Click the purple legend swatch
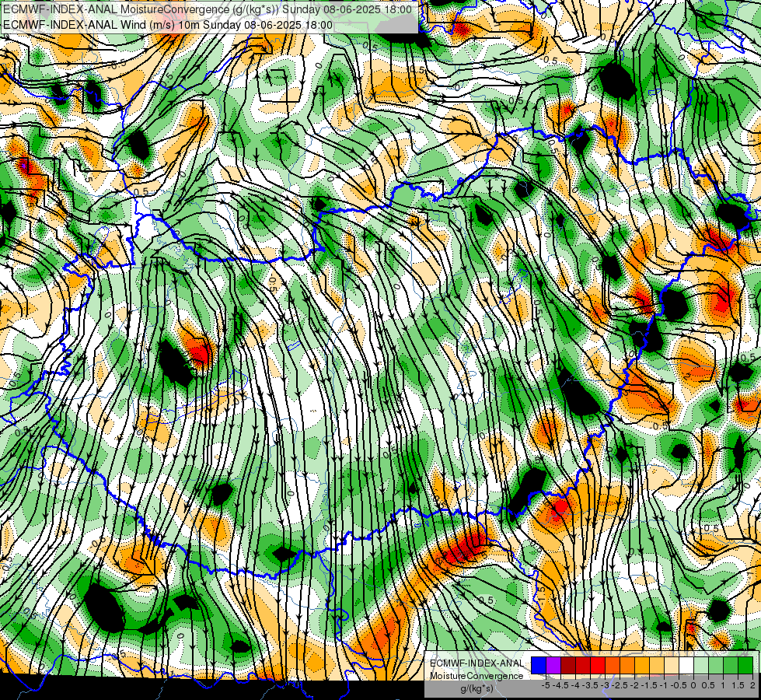 553,665
